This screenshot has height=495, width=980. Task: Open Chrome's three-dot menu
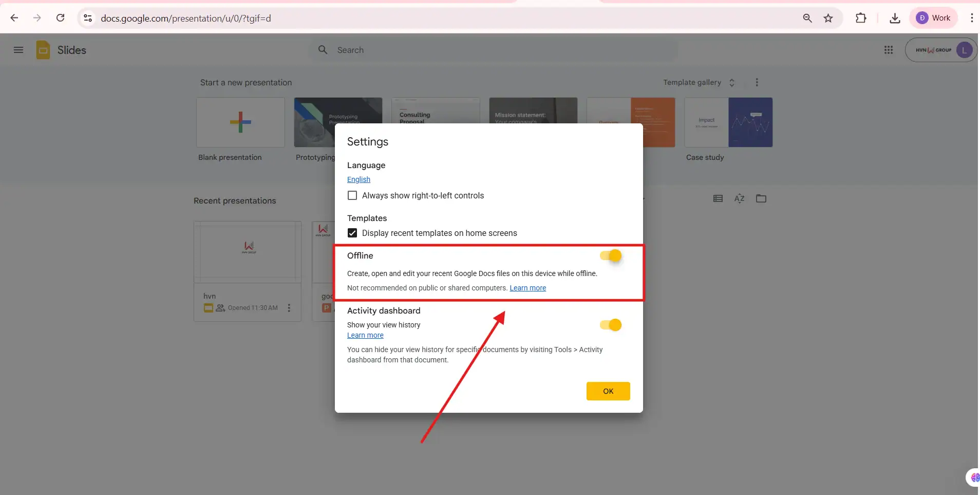[x=971, y=18]
